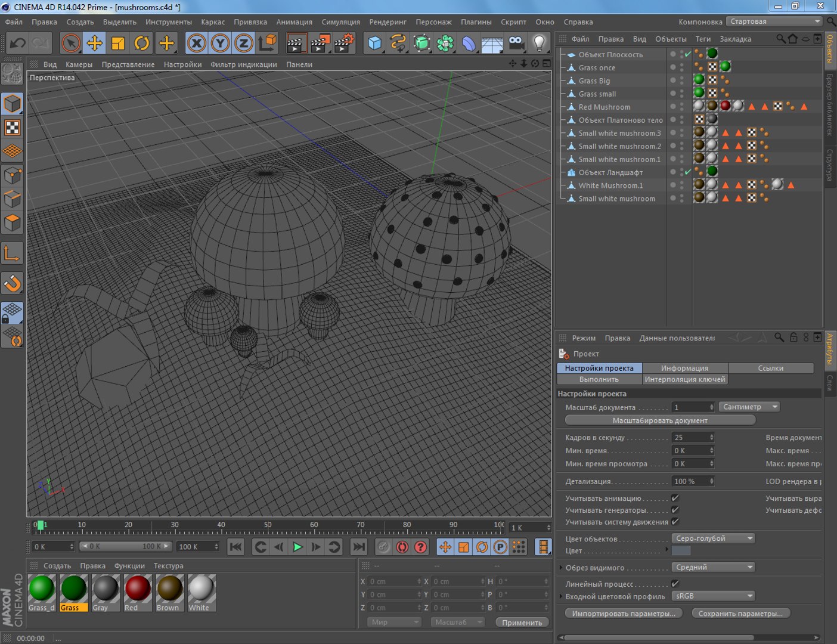Screen dimensions: 837x644
Task: Toggle the Position key recording icon
Action: [445, 547]
